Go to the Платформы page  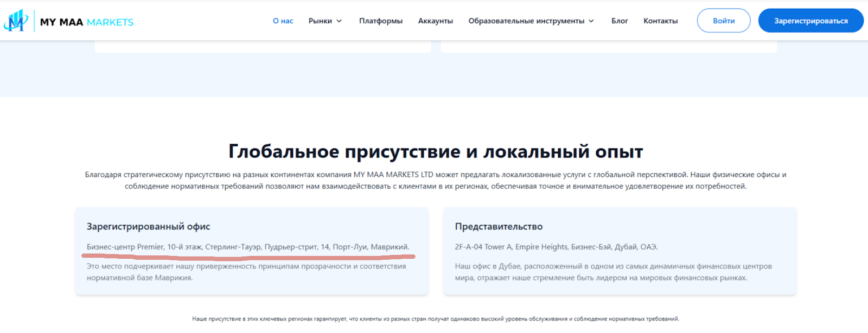(381, 21)
